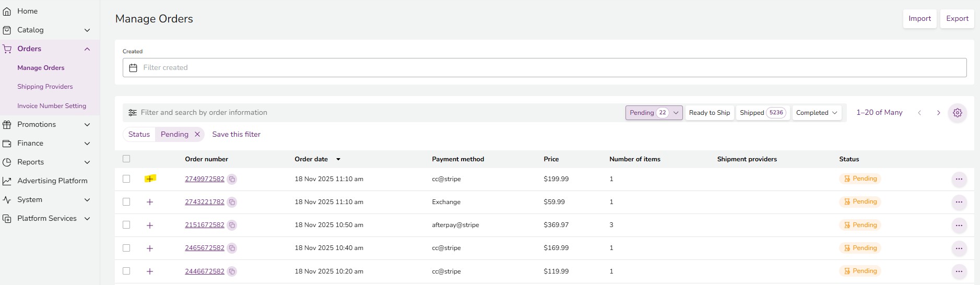
Task: Click the filter sliders icon in search bar
Action: [133, 113]
